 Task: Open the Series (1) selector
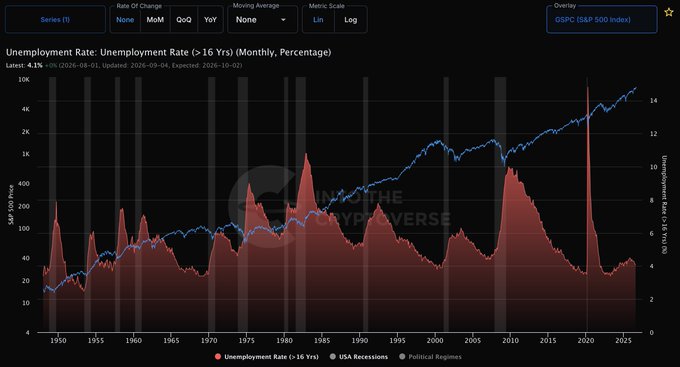coord(55,20)
